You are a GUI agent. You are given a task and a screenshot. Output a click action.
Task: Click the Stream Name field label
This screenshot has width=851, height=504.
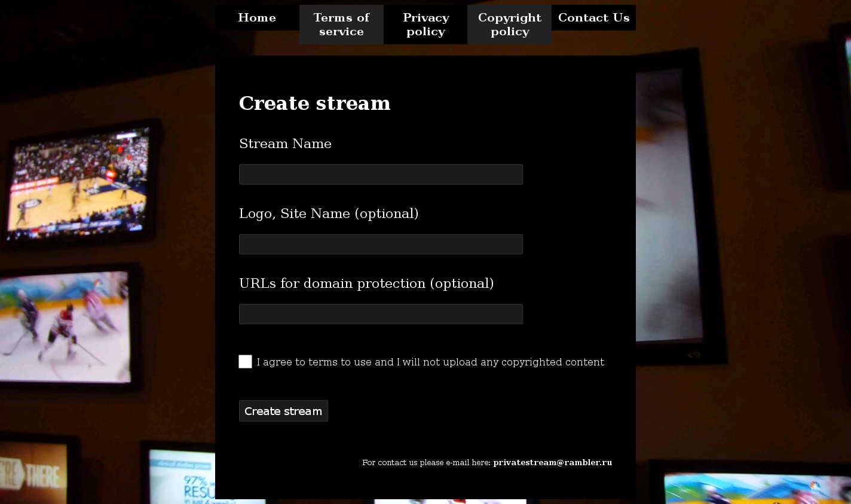[x=285, y=144]
